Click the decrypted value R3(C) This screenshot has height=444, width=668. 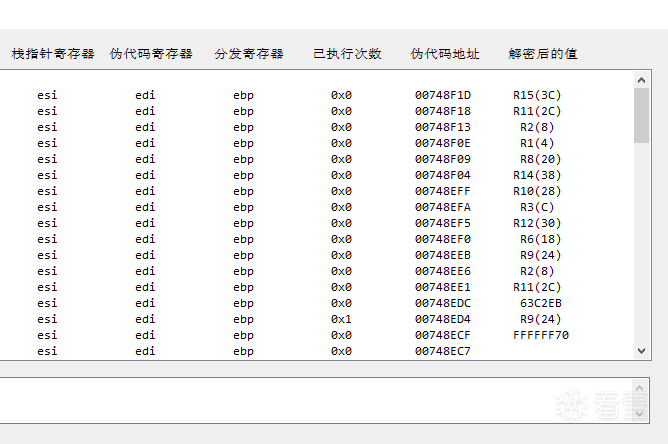pos(537,207)
